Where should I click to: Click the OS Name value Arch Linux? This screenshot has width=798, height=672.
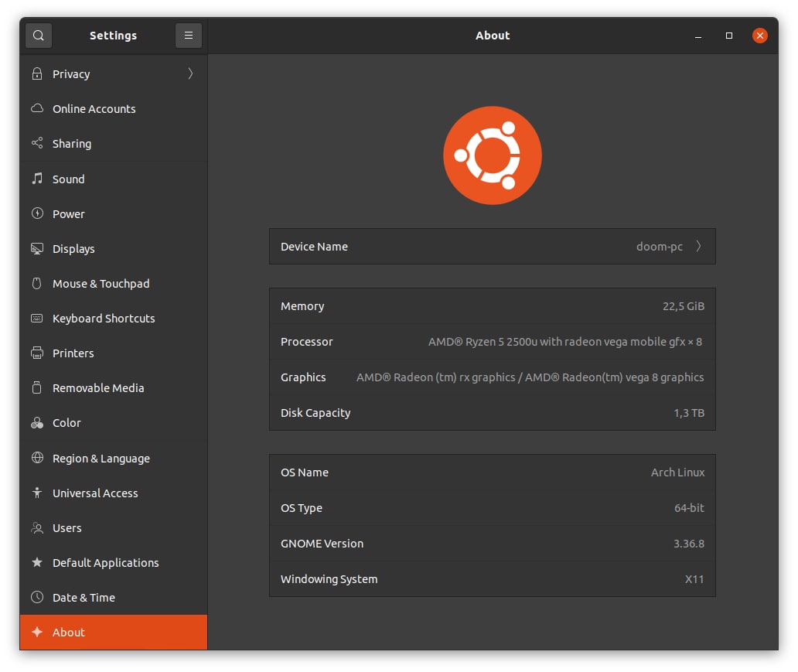coord(677,472)
